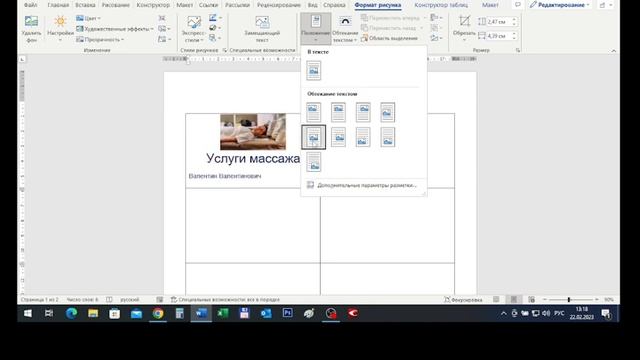The width and height of the screenshot is (640, 360).
Task: Select top-right text wrapping position
Action: coord(363,112)
